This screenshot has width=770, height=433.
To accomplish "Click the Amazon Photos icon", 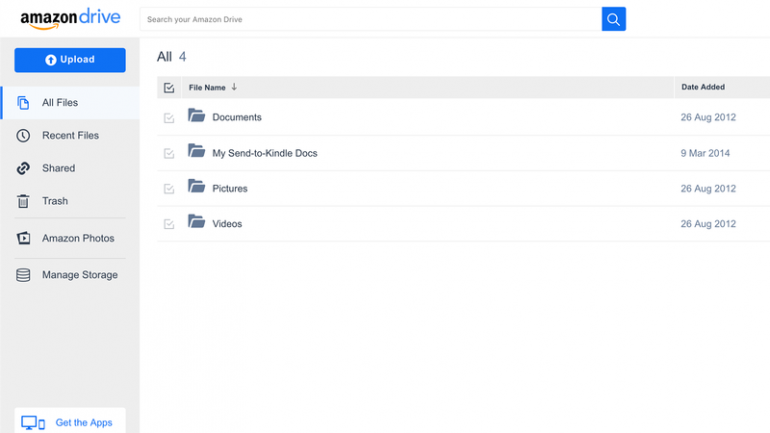I will click(x=23, y=238).
